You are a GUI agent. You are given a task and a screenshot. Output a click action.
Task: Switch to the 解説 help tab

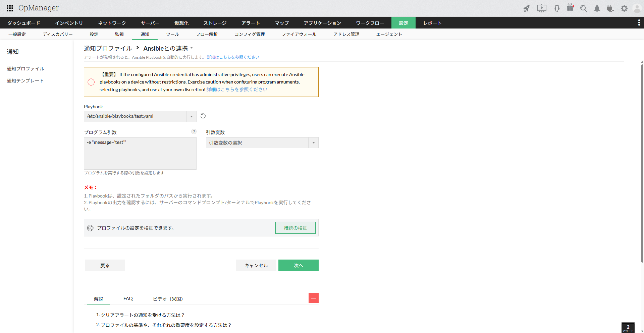[99, 299]
